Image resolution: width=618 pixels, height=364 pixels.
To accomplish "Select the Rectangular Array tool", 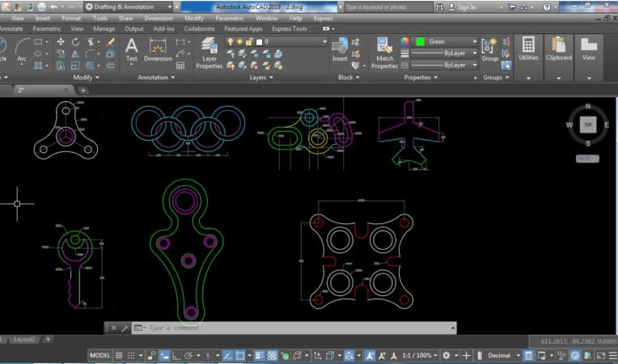I will pos(91,66).
